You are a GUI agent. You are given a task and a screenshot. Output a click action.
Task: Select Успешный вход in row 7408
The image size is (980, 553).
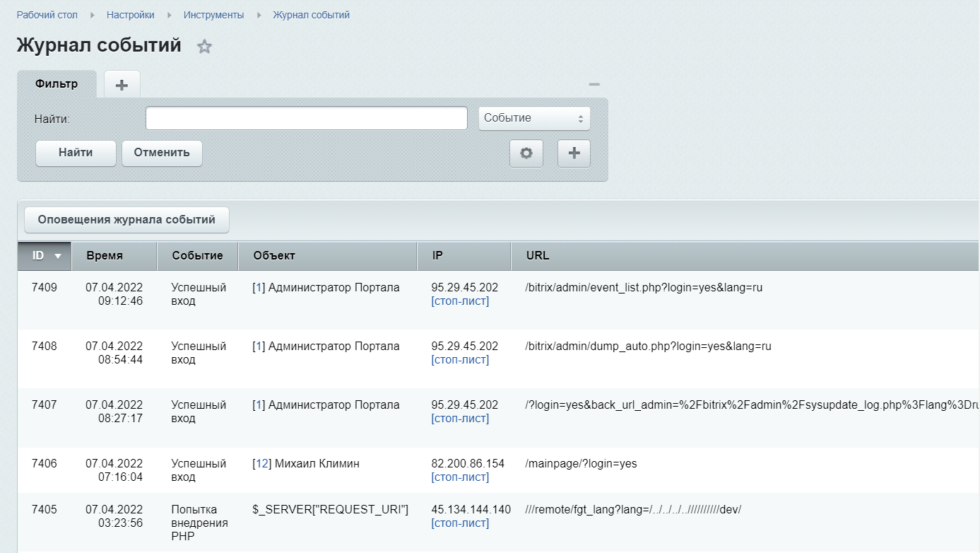(x=199, y=353)
